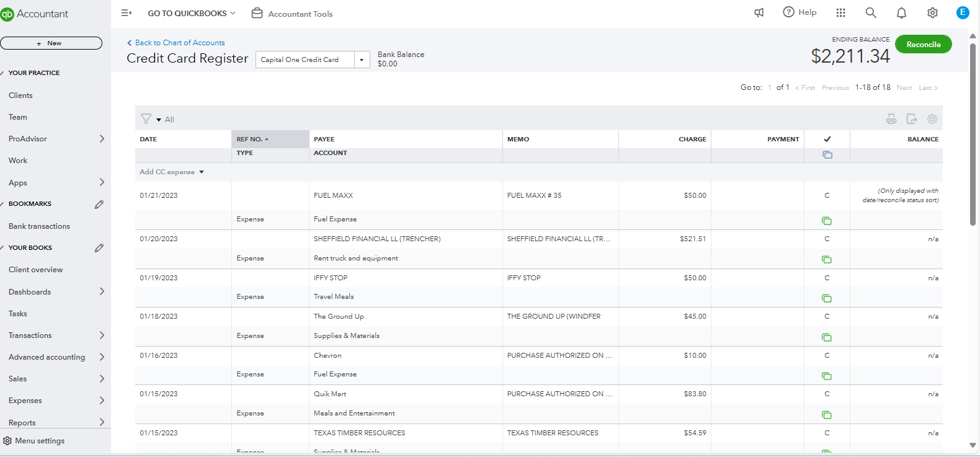Open register table settings gear
Screen dimensions: 980x457
(x=932, y=119)
